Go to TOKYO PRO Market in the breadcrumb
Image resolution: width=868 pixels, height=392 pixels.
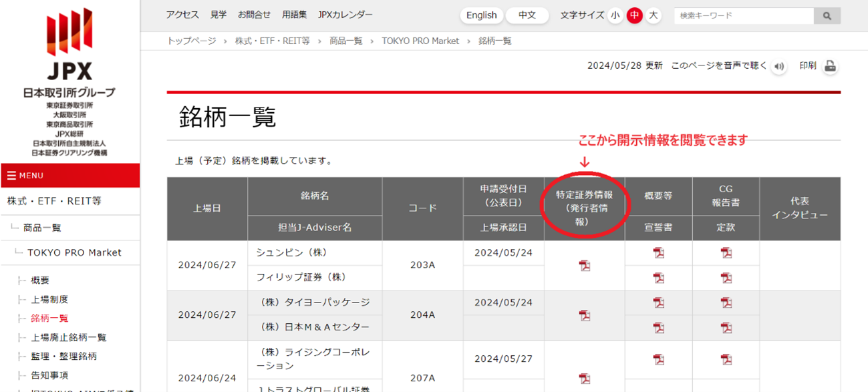pyautogui.click(x=420, y=41)
